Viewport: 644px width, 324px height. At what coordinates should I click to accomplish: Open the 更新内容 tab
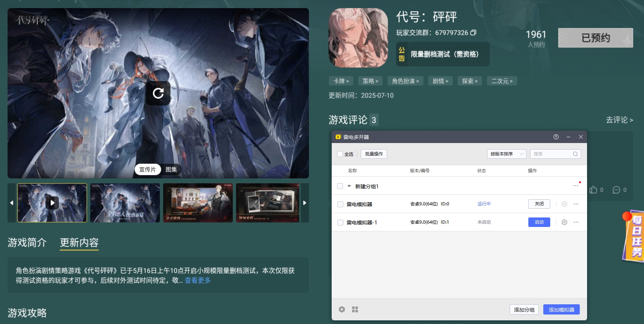pos(79,243)
